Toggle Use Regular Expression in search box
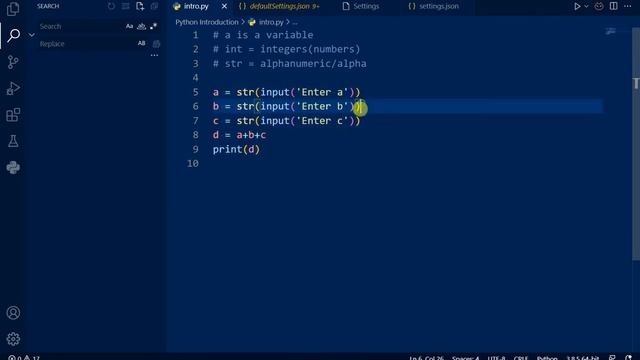Screen dimensions: 640x360 coord(153,26)
